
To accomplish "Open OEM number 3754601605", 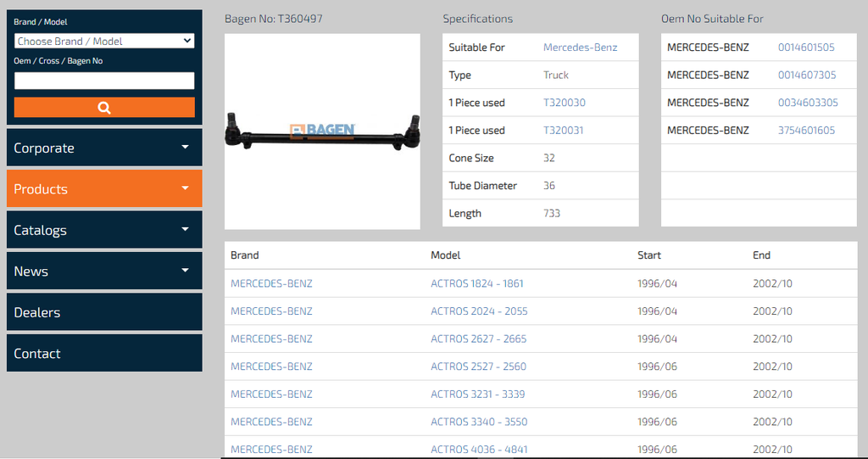I will (806, 131).
